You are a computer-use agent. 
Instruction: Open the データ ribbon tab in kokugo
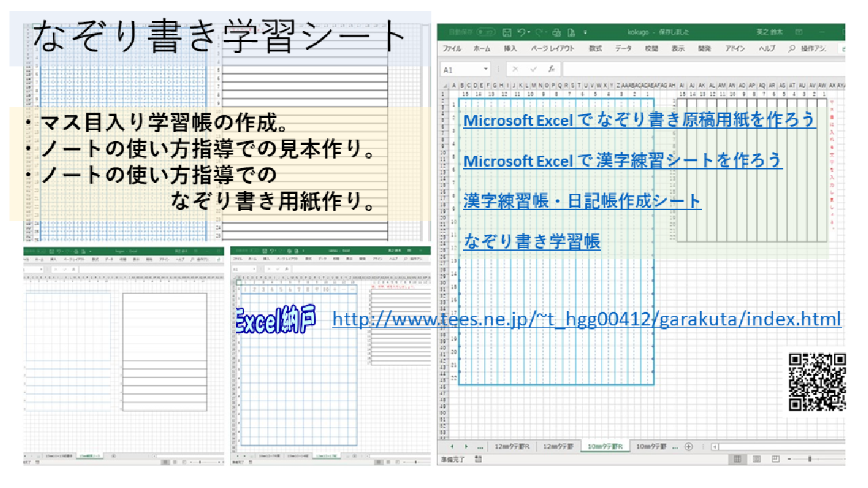[x=623, y=49]
